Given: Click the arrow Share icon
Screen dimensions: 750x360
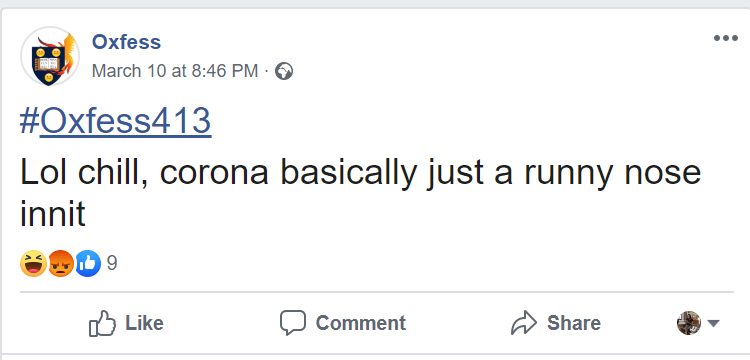Looking at the screenshot, I should pos(524,323).
